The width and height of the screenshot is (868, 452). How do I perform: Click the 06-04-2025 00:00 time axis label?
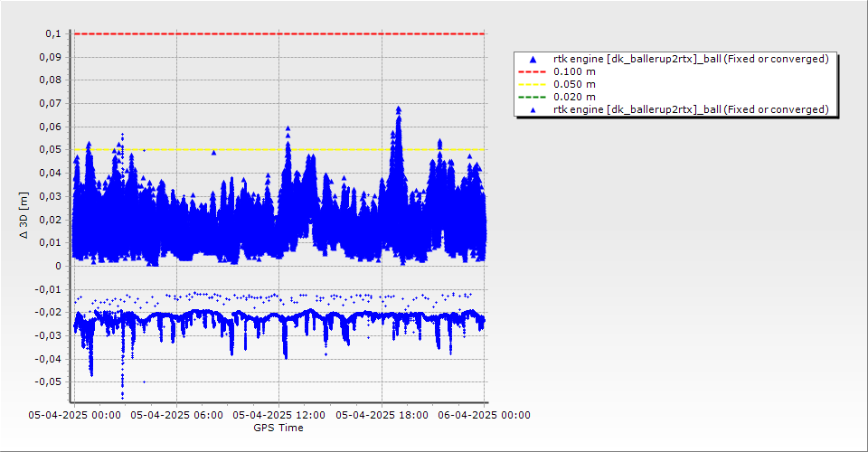point(483,416)
